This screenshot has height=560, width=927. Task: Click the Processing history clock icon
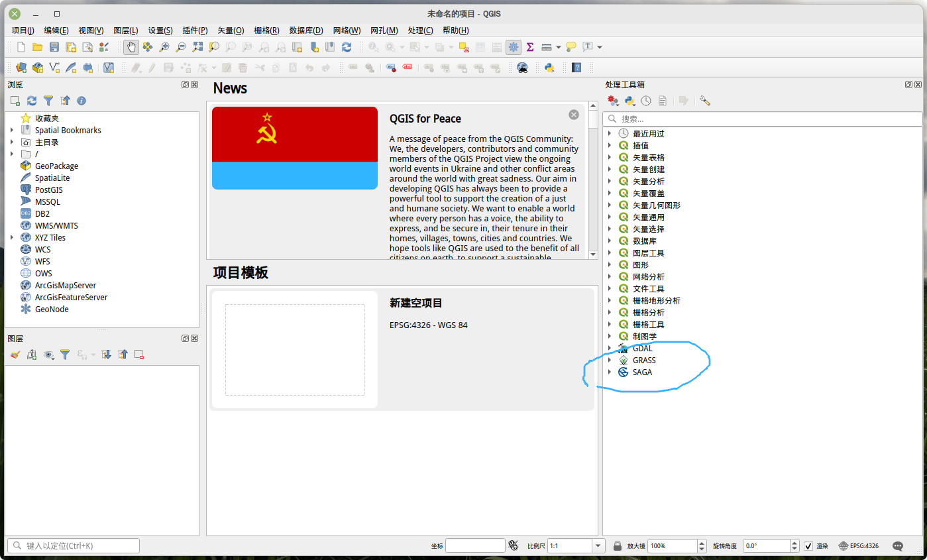click(646, 101)
